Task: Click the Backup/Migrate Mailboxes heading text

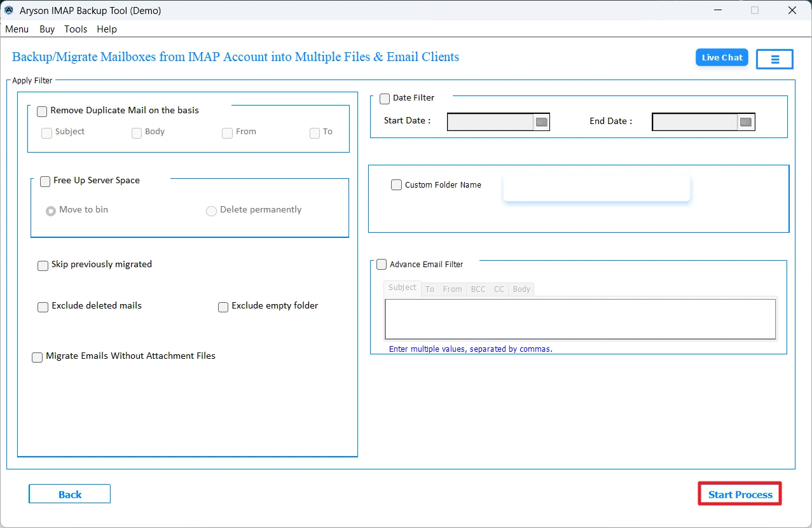Action: tap(235, 57)
